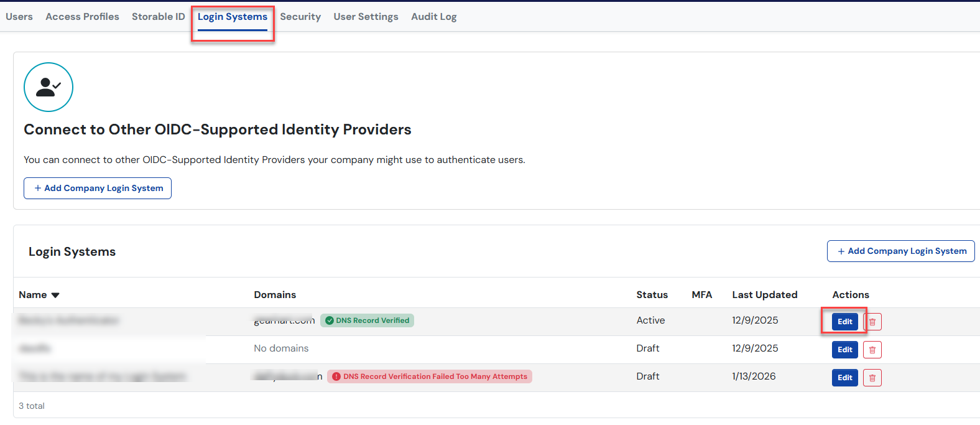Click DNS Record Verification Failed badge

[x=429, y=376]
